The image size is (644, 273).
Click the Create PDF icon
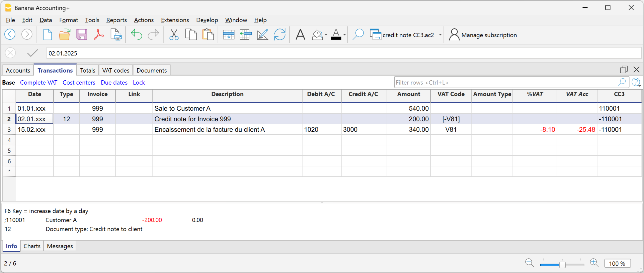[x=99, y=35]
